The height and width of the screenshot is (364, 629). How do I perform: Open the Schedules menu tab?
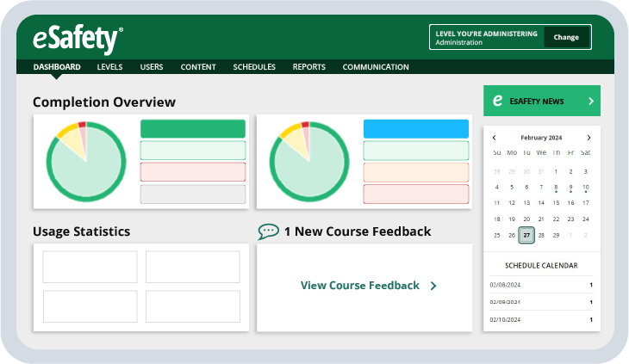(x=254, y=67)
